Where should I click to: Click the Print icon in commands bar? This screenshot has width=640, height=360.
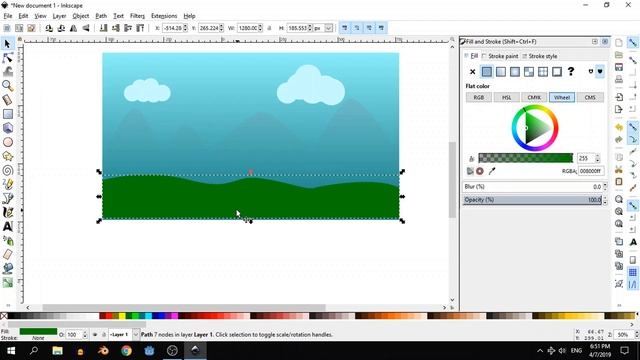[619, 79]
